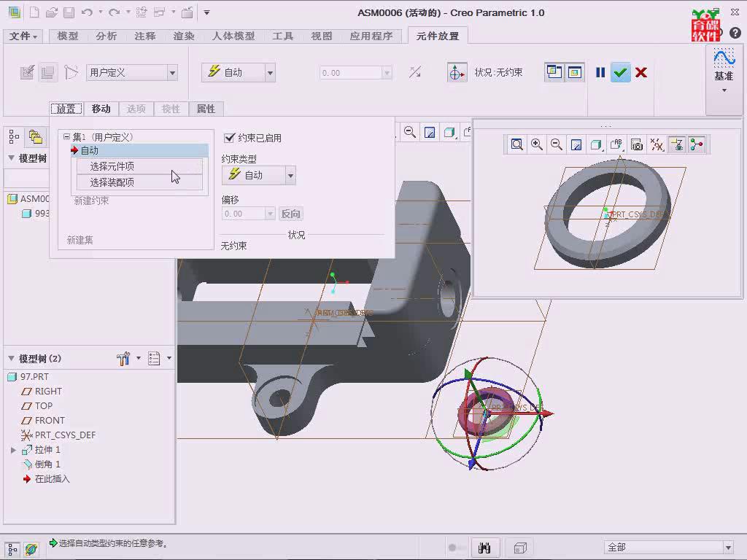Toggle the display style cube in the preview toolbar

[595, 144]
